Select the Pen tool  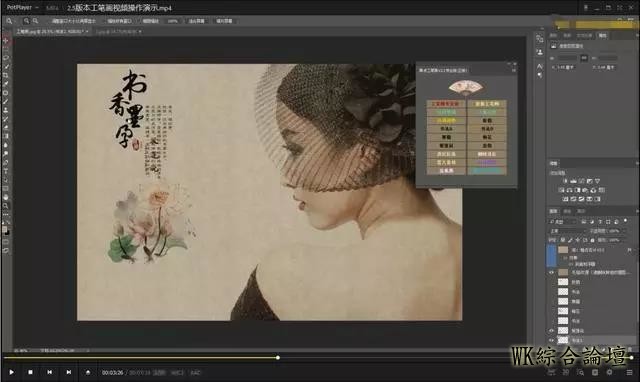[6, 162]
